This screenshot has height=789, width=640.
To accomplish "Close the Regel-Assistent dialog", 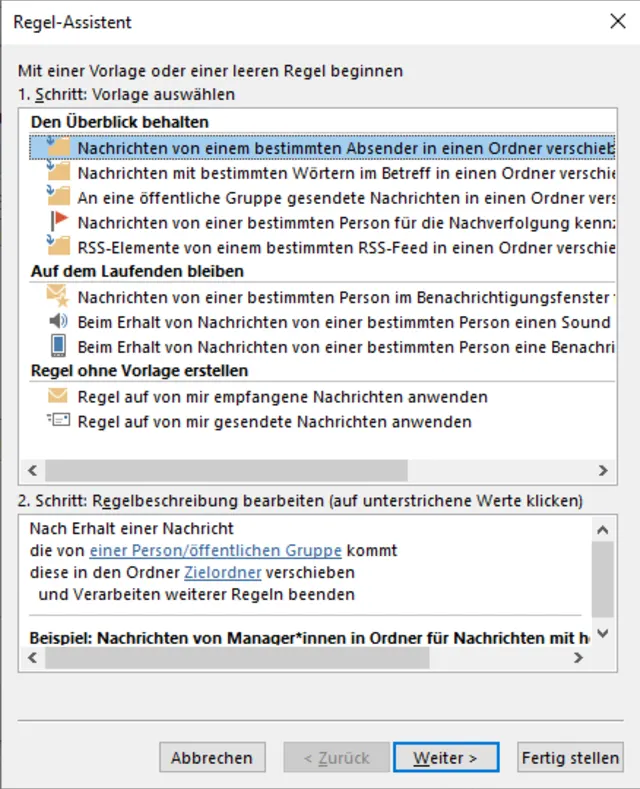I will (616, 22).
